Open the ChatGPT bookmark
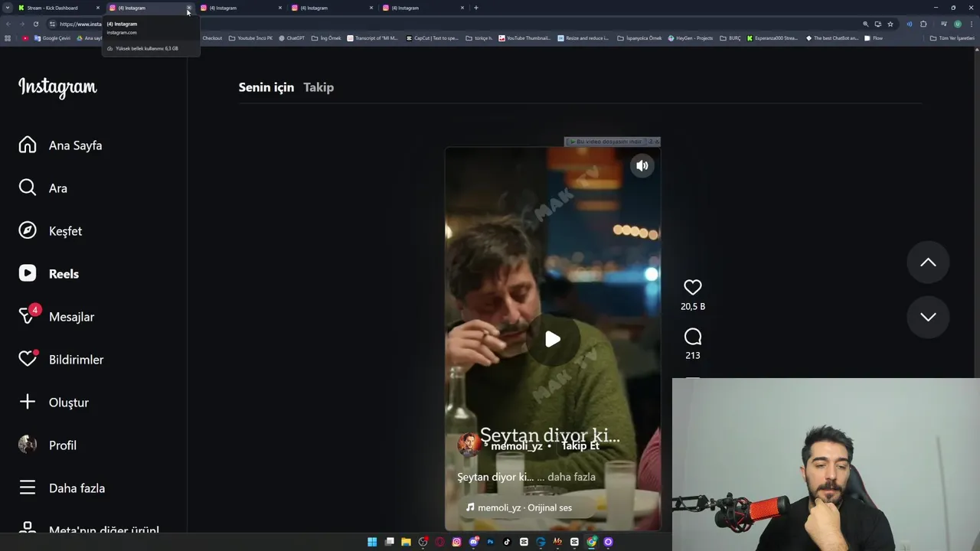980x551 pixels. [292, 37]
